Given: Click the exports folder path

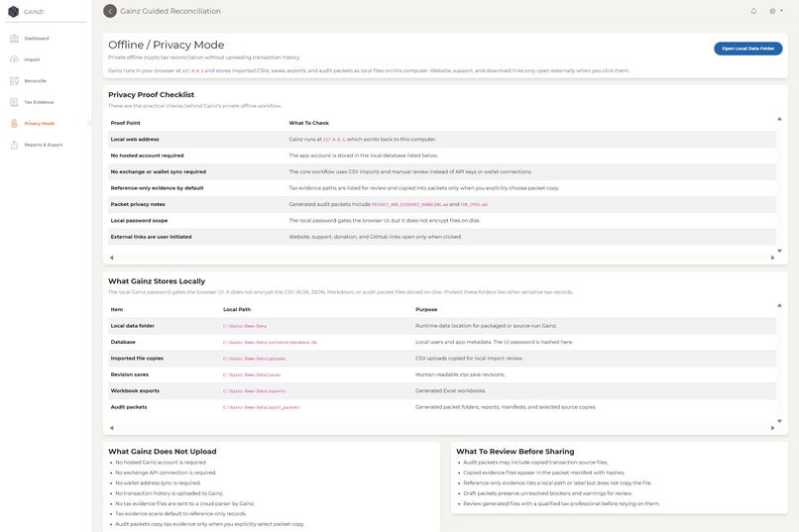Looking at the screenshot, I should [255, 391].
